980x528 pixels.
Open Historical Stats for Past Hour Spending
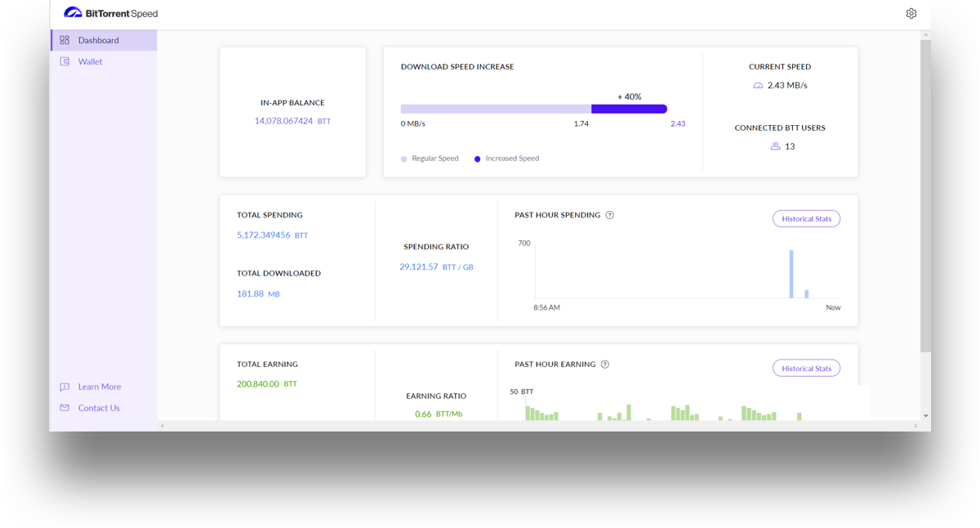[806, 218]
